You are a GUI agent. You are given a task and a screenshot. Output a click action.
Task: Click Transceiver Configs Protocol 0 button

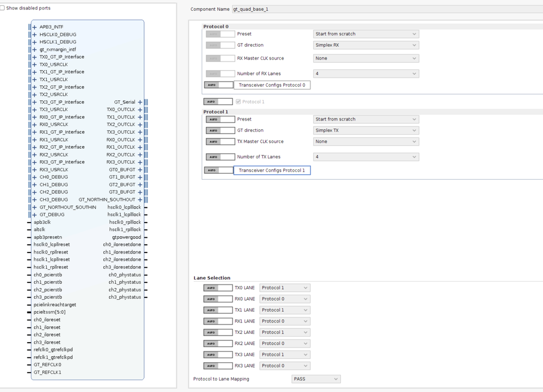point(272,85)
